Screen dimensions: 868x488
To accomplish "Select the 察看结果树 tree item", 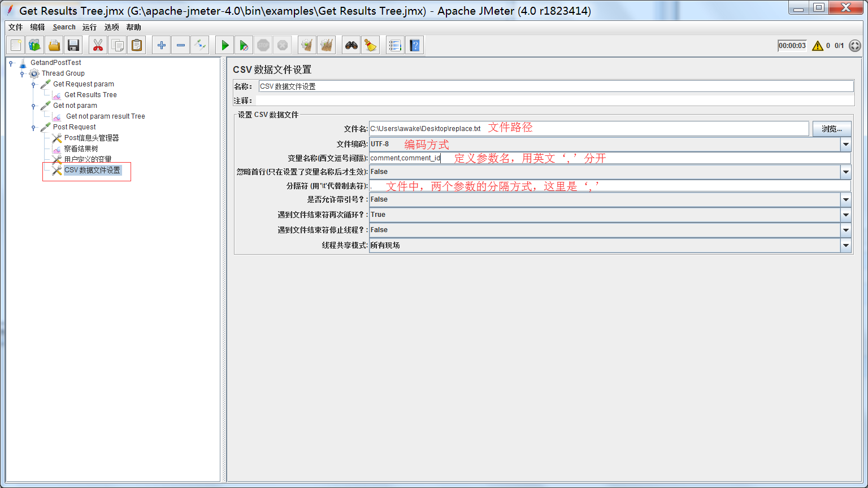I will point(81,149).
